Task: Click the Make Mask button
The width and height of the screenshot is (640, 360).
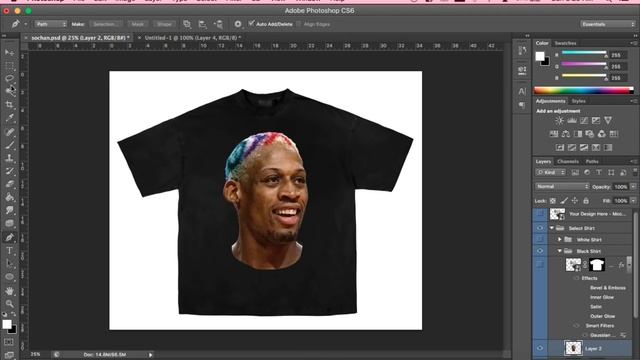Action: pyautogui.click(x=138, y=24)
